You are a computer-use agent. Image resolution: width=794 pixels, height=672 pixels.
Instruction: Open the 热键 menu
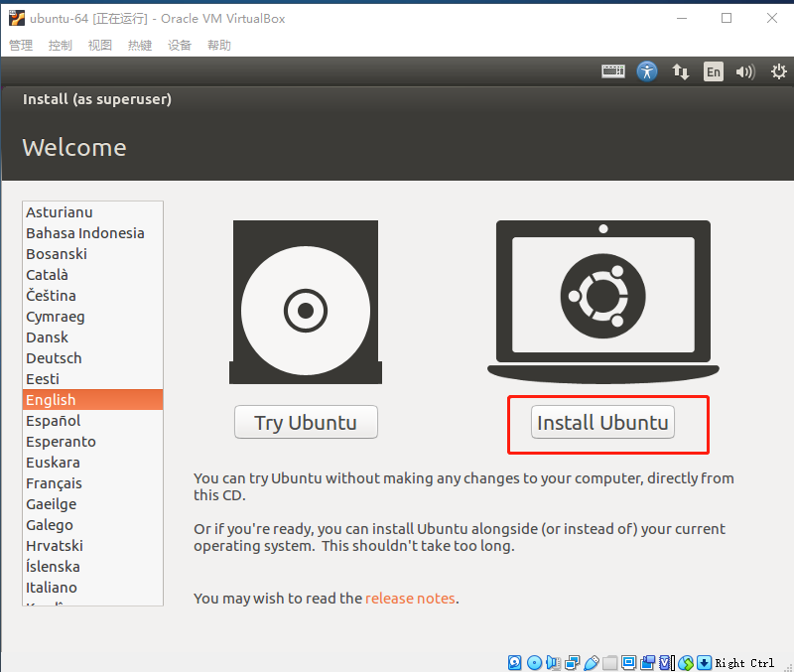[140, 45]
